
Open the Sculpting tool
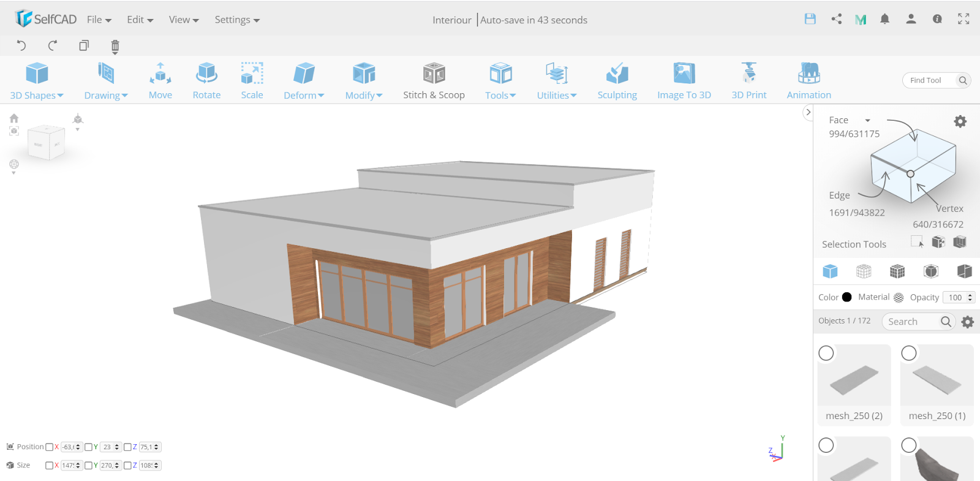[x=617, y=81]
